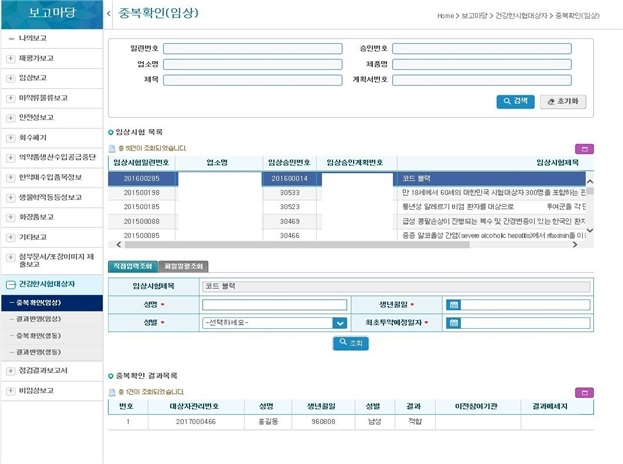
Task: Click into the 승인번호 search field
Action: coord(482,49)
